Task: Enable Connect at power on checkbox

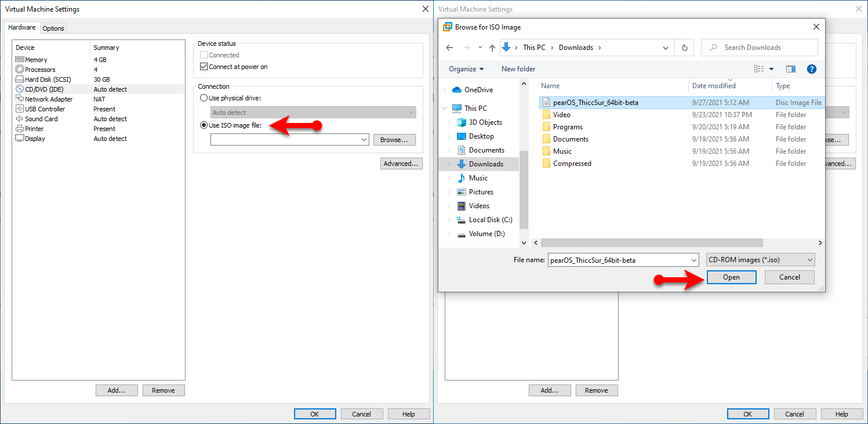Action: [x=204, y=67]
